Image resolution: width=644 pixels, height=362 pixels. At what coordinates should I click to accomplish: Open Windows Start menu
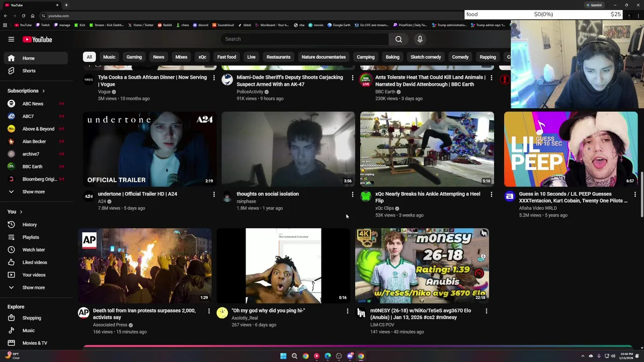tap(283, 356)
